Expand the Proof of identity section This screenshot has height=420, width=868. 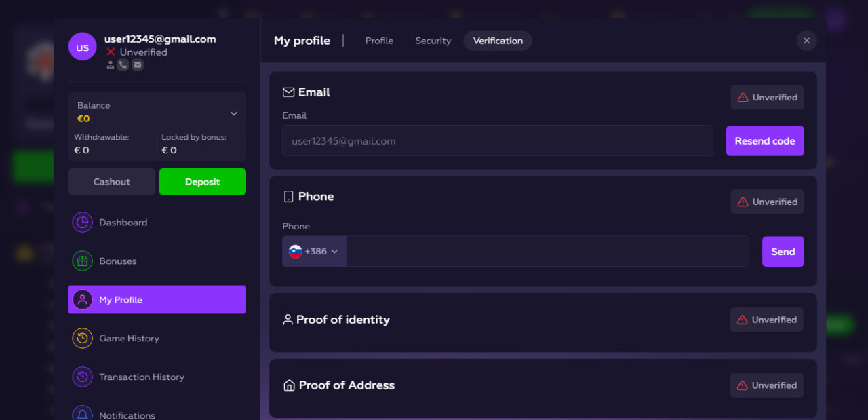tap(543, 320)
